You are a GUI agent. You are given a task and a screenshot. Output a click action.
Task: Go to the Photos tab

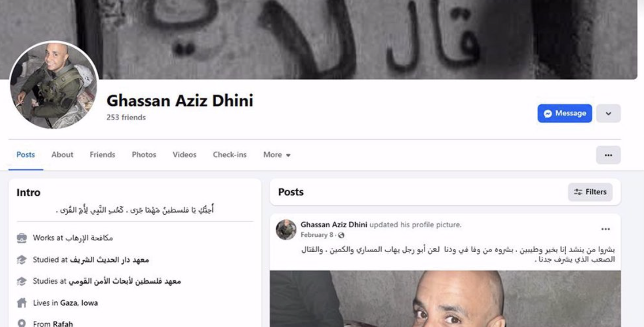coord(144,155)
